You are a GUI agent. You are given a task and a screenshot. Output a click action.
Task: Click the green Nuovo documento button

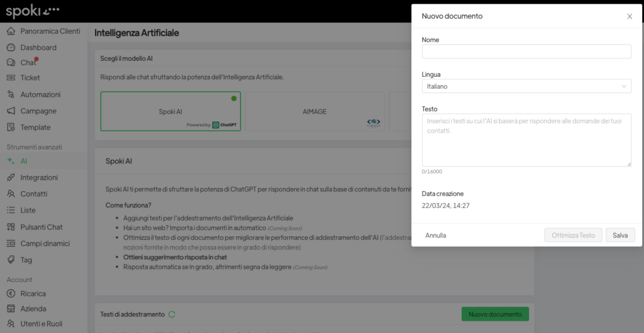pos(495,314)
